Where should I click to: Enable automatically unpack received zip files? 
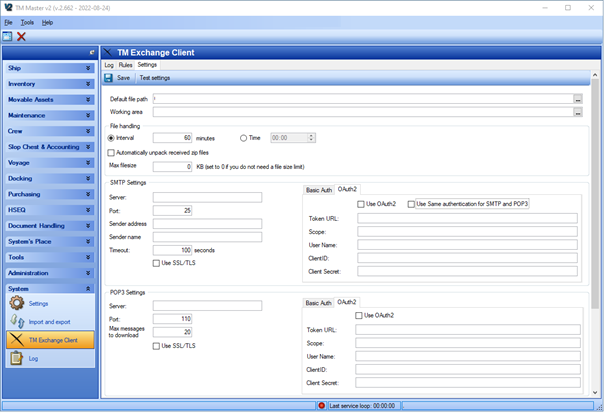(x=111, y=153)
